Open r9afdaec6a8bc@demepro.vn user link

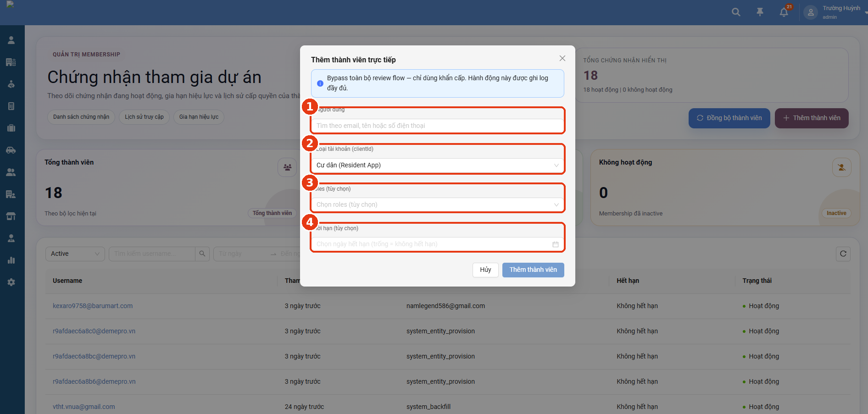(94, 356)
